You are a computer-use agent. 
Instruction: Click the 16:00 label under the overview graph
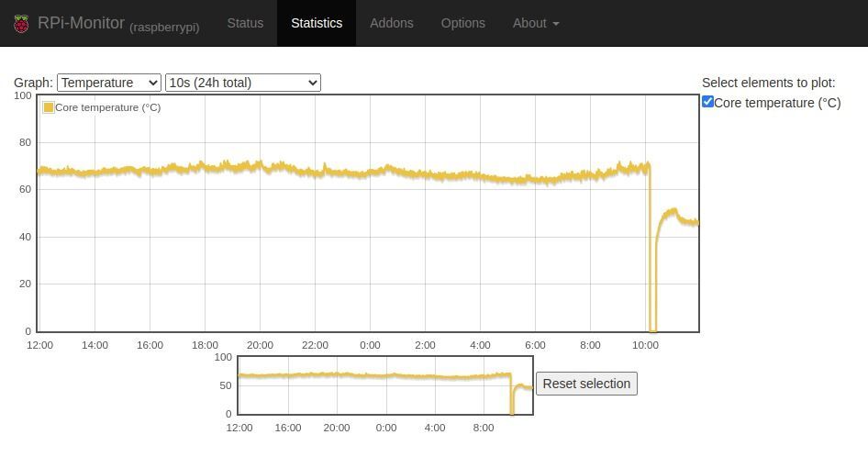pyautogui.click(x=288, y=428)
